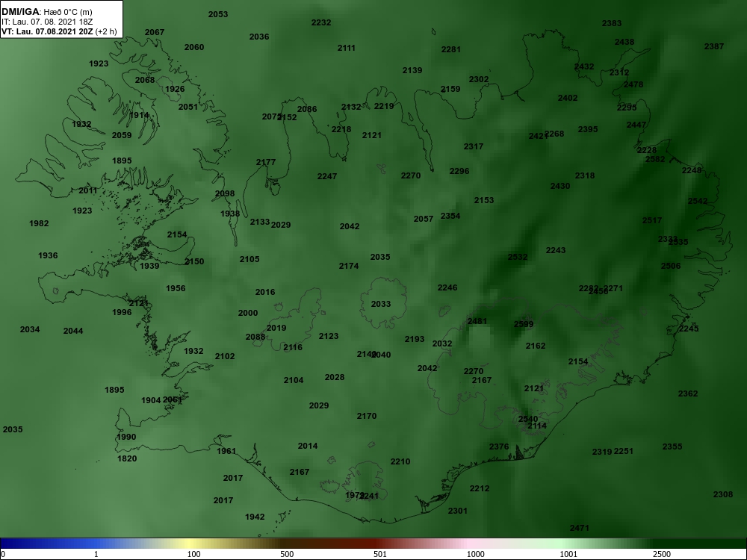
Task: Select the 2432 value label
Action: pos(584,66)
